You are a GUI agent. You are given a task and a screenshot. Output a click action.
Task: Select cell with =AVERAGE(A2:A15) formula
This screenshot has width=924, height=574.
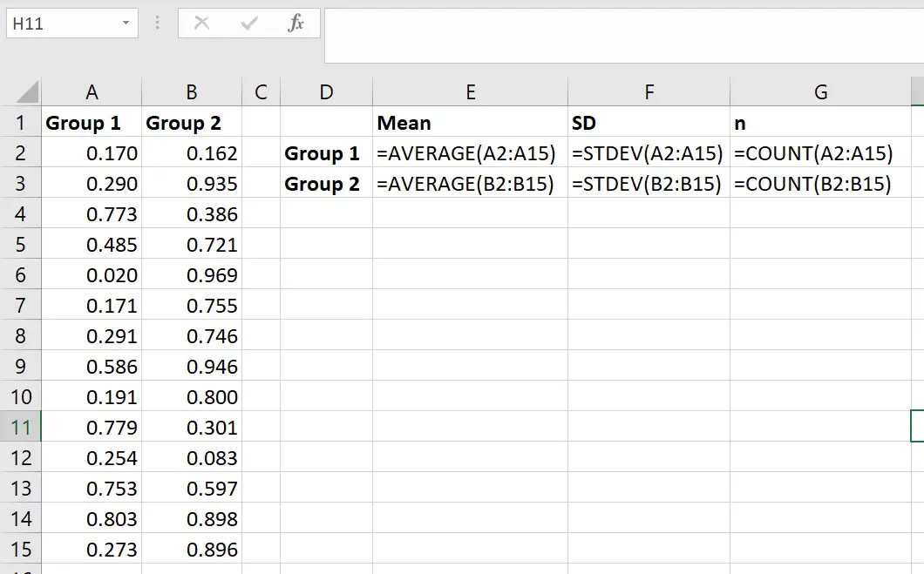point(470,154)
